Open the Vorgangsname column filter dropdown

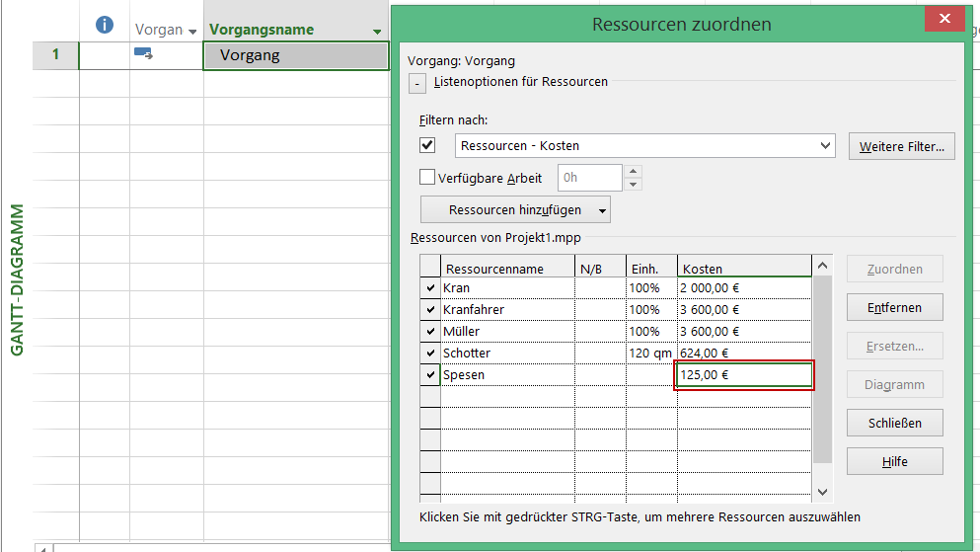[377, 32]
